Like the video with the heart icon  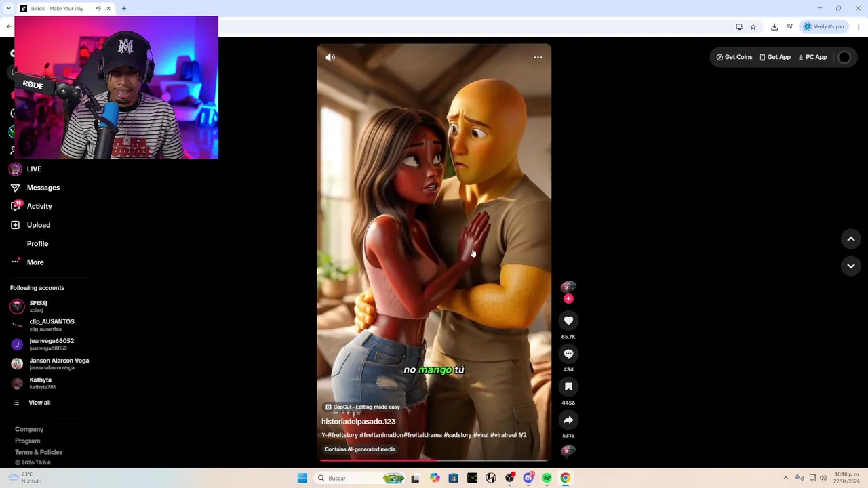coord(568,321)
